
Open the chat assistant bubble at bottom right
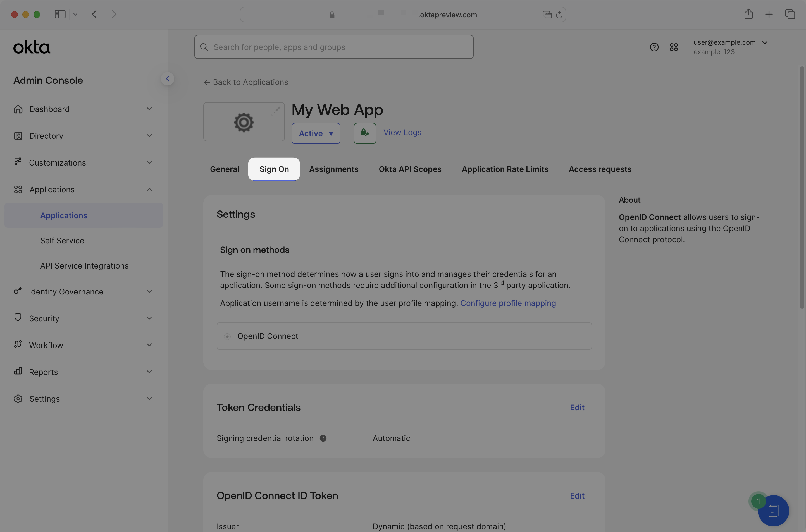(x=773, y=511)
